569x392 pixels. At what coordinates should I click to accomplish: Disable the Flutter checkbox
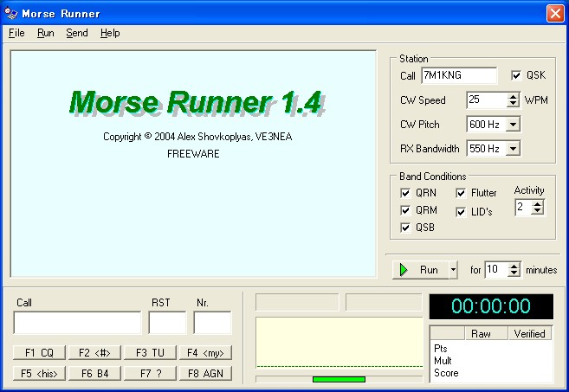[461, 193]
